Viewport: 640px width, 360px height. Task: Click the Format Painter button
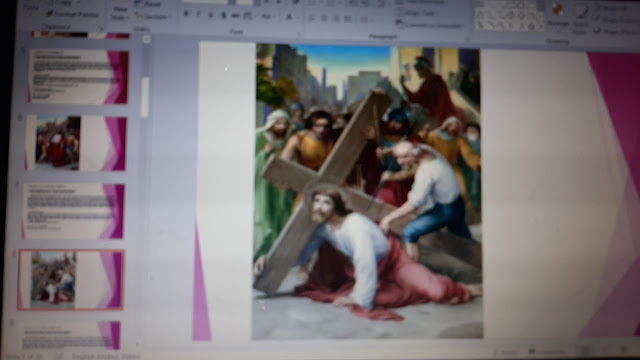click(x=72, y=14)
